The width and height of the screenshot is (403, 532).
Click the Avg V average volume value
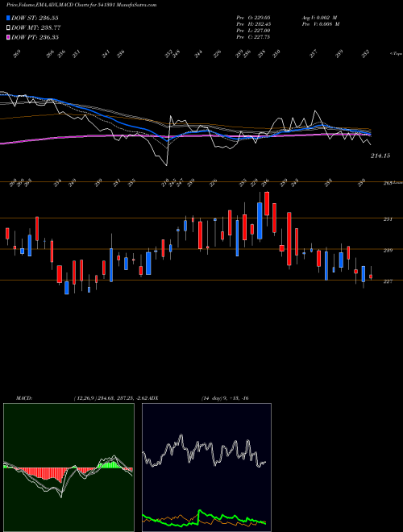point(319,17)
